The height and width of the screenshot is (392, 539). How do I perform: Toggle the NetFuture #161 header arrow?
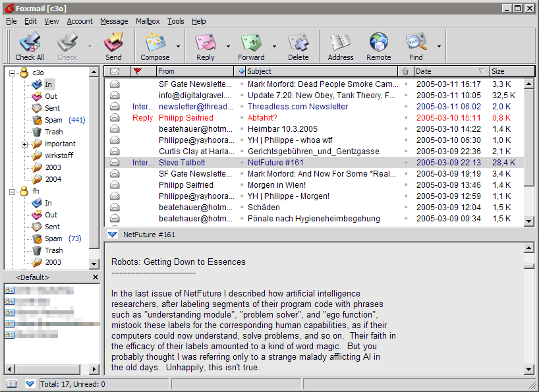pos(113,235)
